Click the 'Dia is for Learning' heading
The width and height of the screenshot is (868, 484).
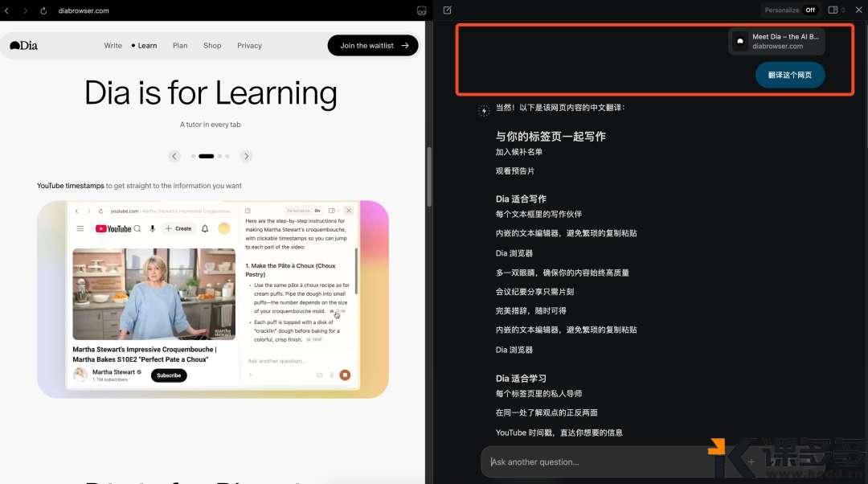click(x=211, y=92)
